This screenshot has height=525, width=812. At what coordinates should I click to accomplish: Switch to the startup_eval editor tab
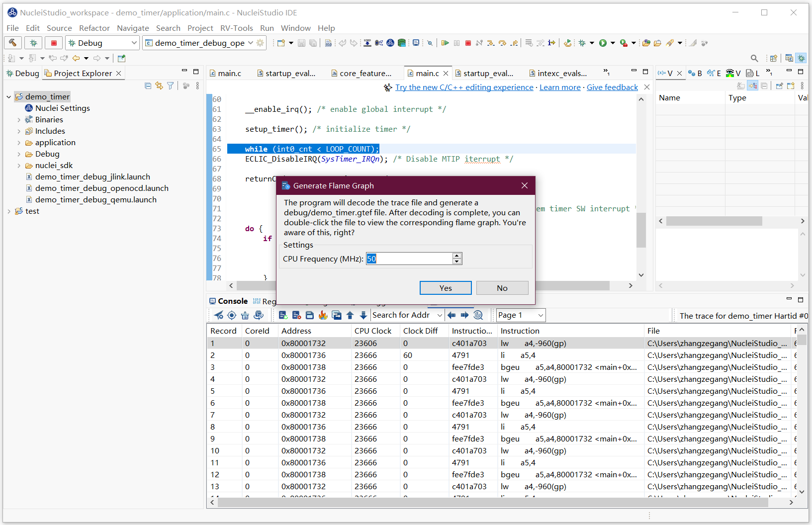point(286,74)
